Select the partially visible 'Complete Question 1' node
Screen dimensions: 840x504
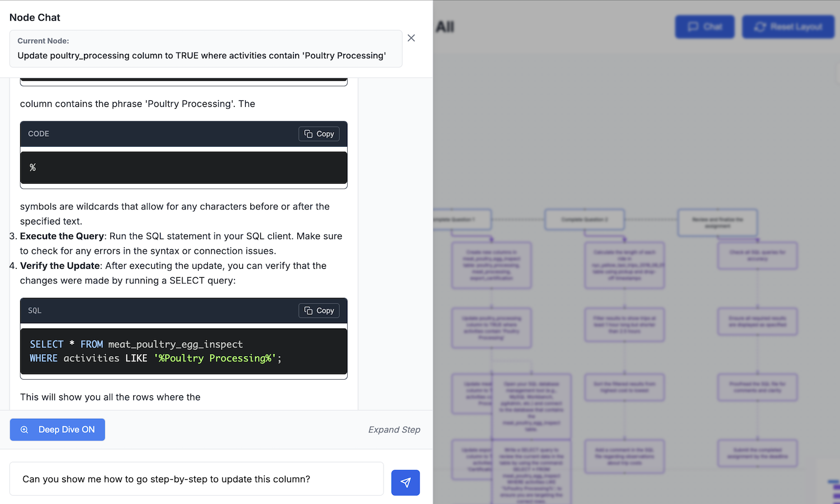(x=462, y=220)
